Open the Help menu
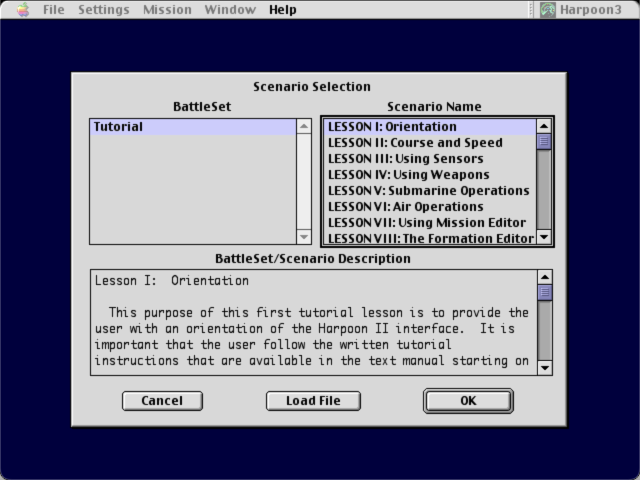 click(282, 9)
